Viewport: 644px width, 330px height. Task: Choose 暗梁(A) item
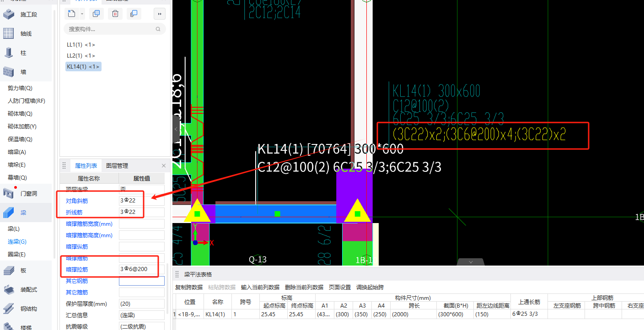tap(17, 152)
